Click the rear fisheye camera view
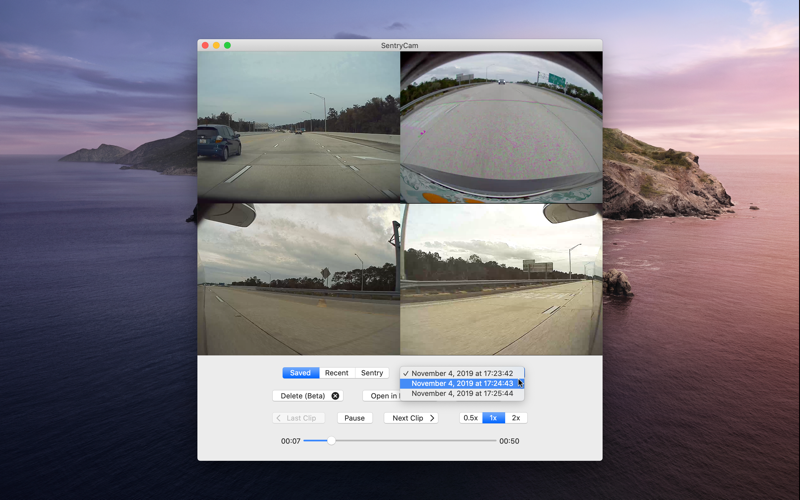This screenshot has width=800, height=500. tap(501, 127)
